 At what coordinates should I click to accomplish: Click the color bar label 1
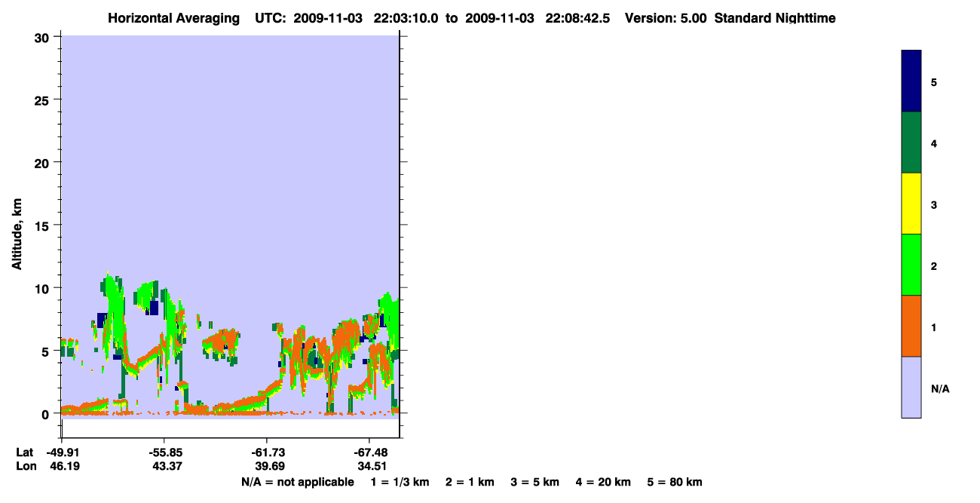point(934,326)
